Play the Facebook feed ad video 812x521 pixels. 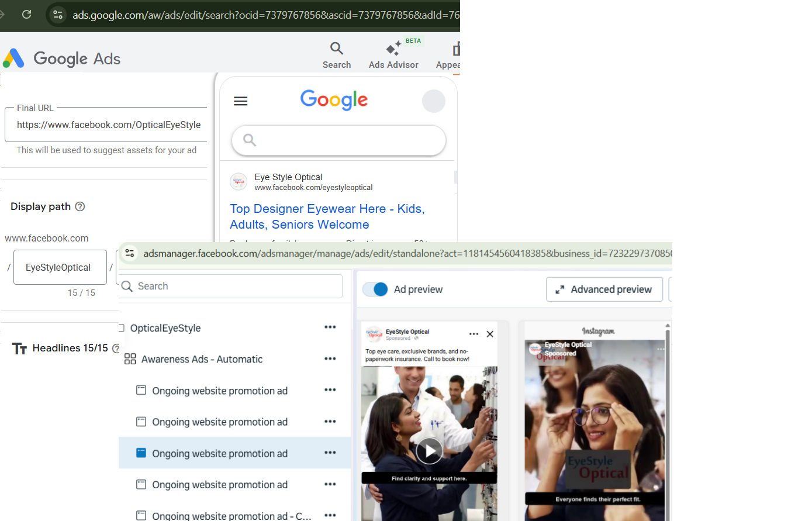point(429,450)
